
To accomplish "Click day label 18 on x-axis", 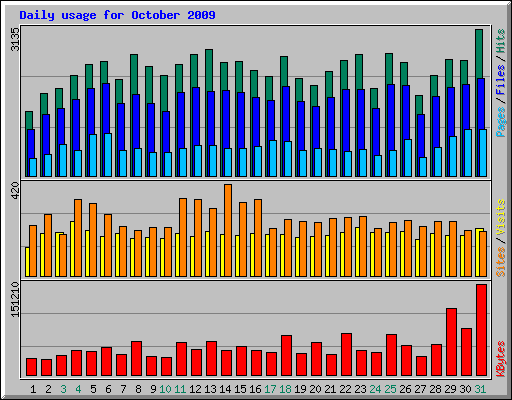I will click(285, 389).
